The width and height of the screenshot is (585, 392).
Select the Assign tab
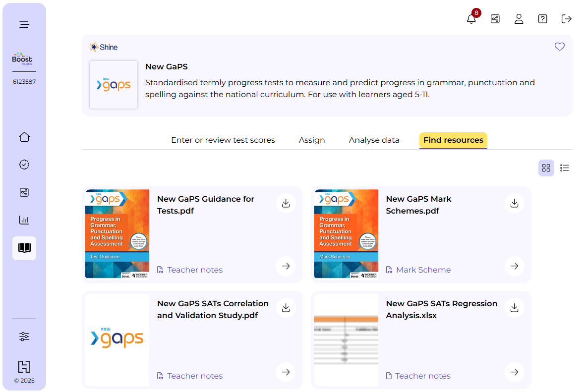coord(312,140)
